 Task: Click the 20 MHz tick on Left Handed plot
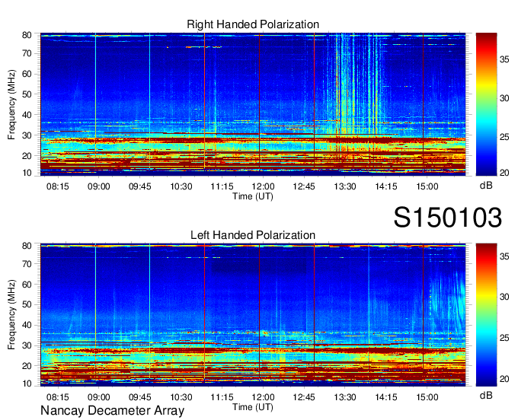coord(27,366)
